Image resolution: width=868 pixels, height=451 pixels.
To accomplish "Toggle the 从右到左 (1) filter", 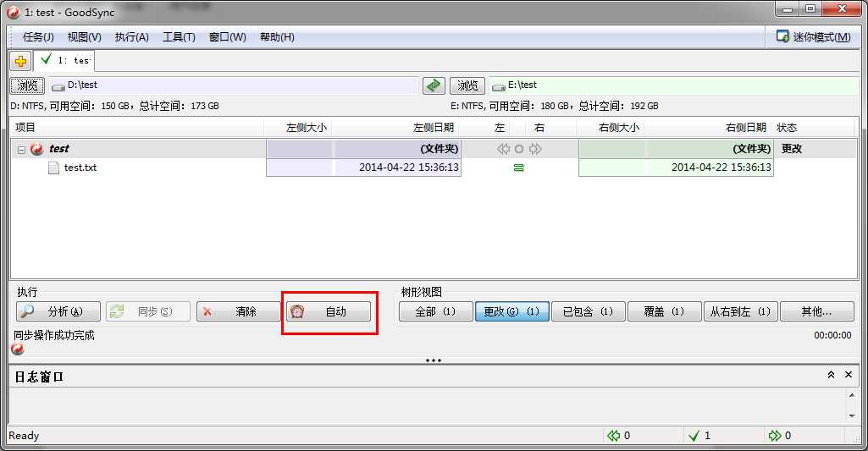I will coord(741,311).
